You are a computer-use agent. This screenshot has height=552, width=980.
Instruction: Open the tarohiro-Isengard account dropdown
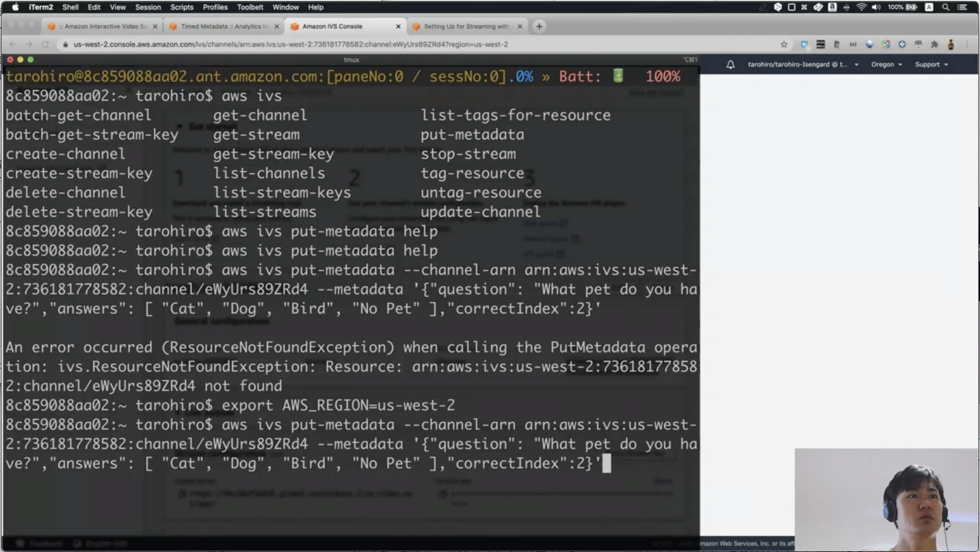802,65
